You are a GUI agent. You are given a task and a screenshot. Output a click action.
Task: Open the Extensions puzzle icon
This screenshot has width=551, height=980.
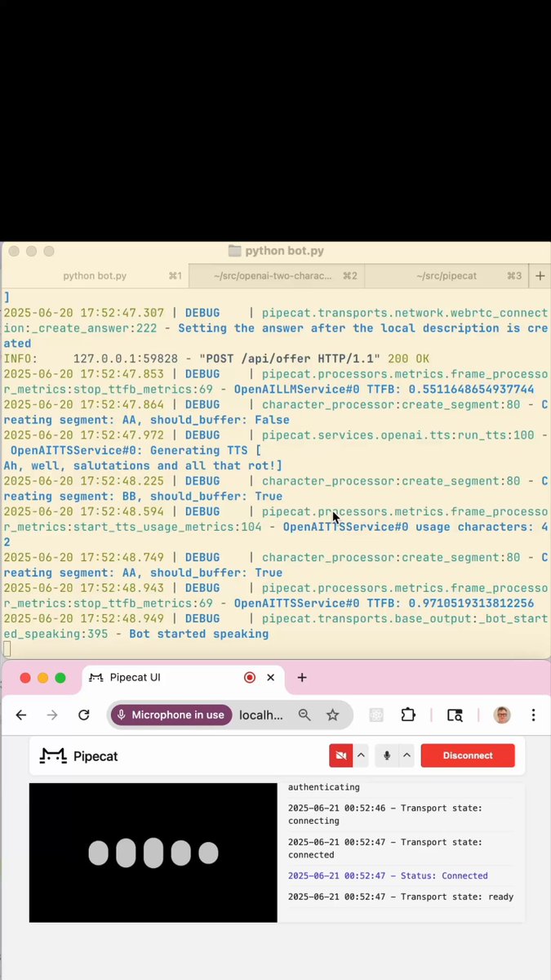pyautogui.click(x=408, y=715)
